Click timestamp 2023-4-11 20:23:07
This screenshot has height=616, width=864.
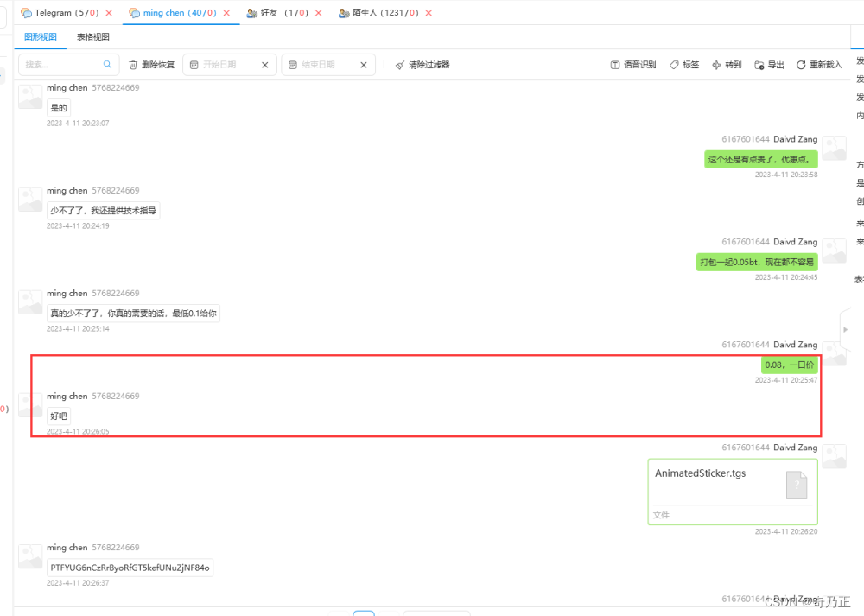click(x=78, y=124)
